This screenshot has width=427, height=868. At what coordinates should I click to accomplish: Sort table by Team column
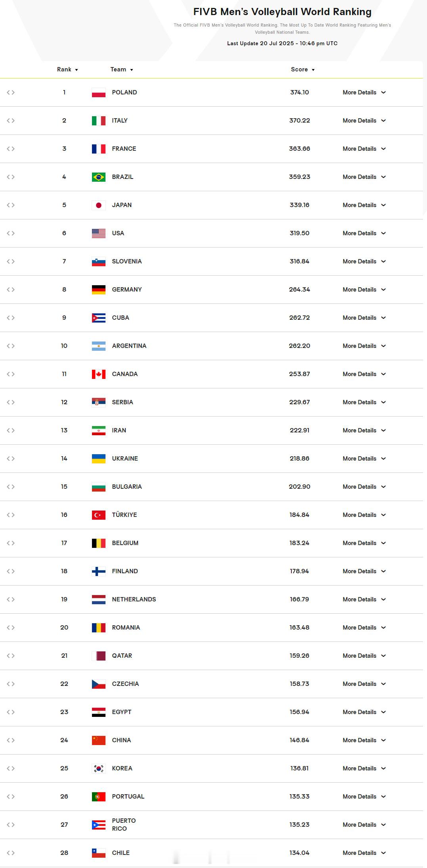(x=122, y=69)
